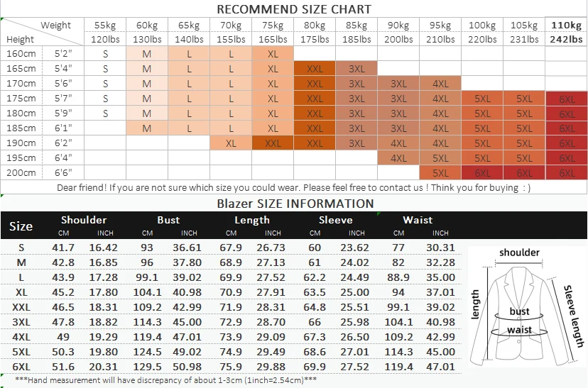Click the shoulder label above the blazer diagram
588x388 pixels.
[519, 253]
